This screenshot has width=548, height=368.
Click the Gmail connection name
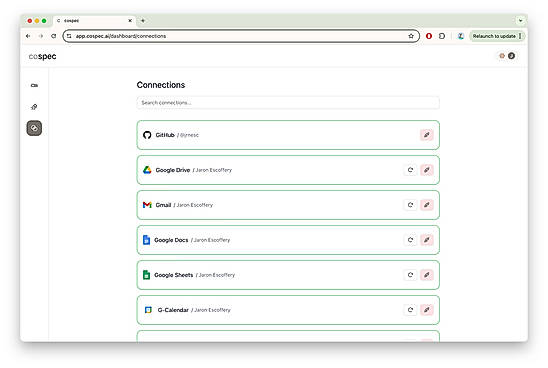163,205
